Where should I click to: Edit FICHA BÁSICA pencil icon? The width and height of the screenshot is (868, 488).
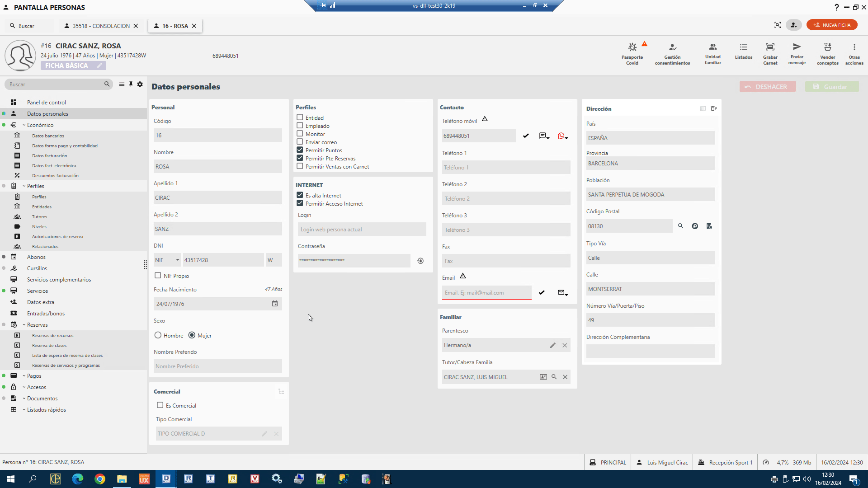click(x=99, y=66)
